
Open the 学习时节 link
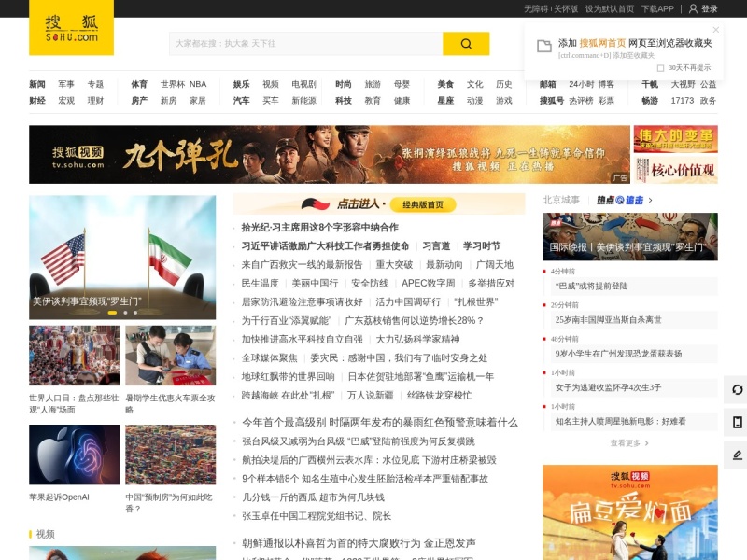[482, 246]
